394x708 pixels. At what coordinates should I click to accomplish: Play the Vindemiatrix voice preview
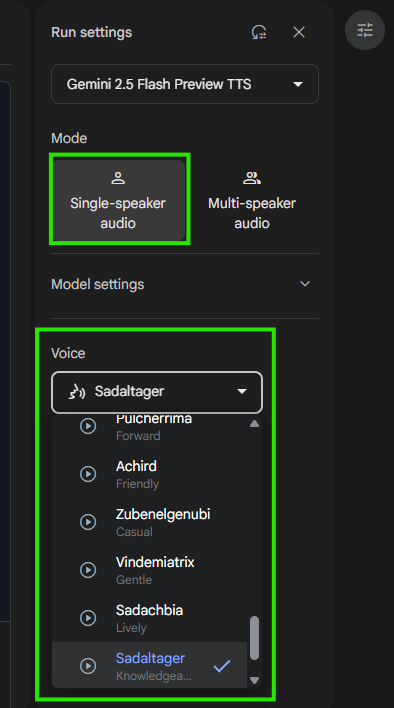point(88,570)
